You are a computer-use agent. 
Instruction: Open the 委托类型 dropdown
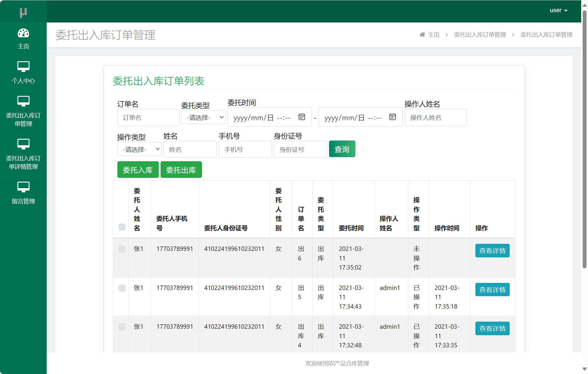click(203, 117)
